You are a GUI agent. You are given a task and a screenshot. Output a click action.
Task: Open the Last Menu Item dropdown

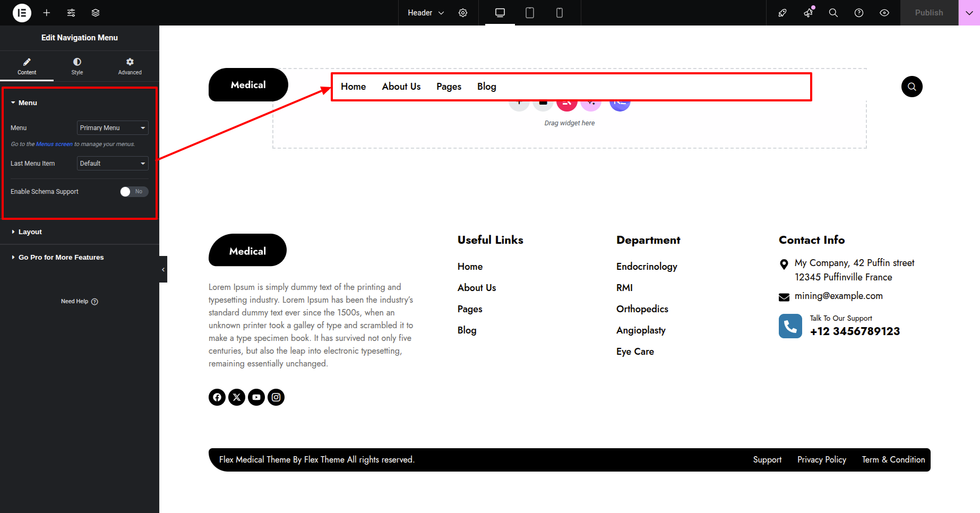113,164
